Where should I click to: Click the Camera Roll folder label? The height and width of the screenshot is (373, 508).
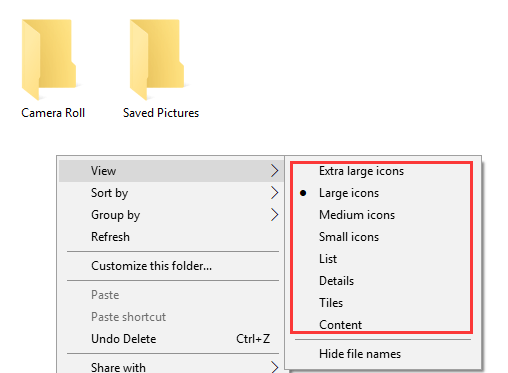pyautogui.click(x=53, y=113)
